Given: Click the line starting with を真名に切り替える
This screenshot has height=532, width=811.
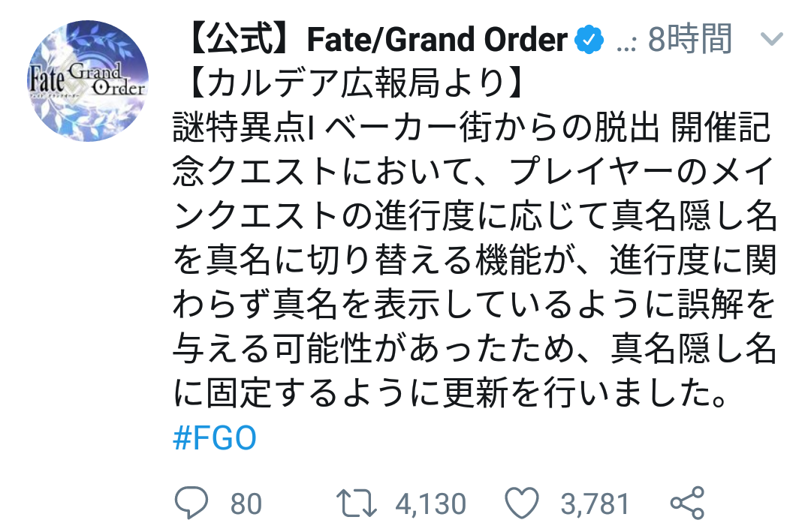Looking at the screenshot, I should tap(473, 261).
